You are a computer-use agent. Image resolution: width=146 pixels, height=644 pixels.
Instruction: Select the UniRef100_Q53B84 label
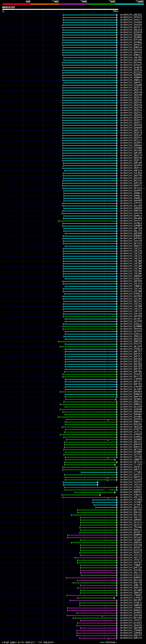tap(131, 37)
